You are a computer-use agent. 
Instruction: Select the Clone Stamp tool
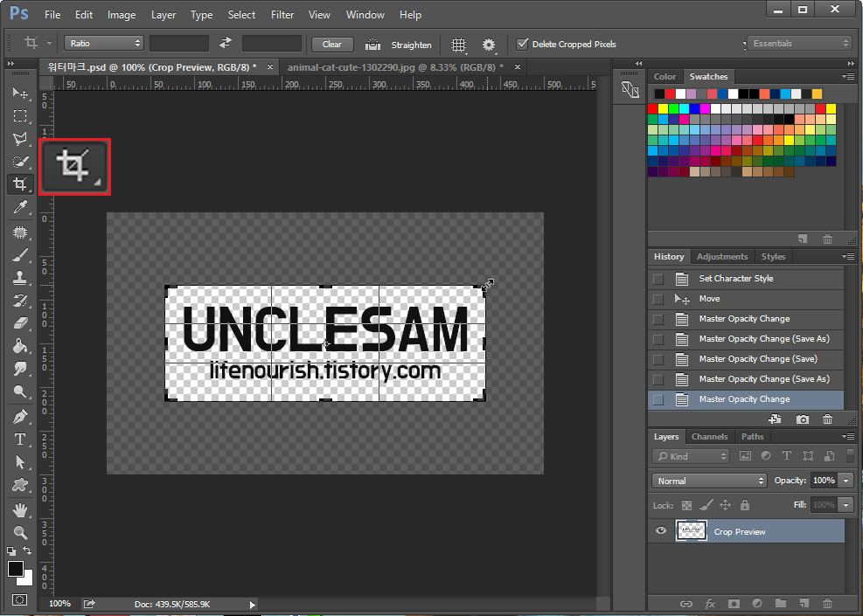pos(20,278)
